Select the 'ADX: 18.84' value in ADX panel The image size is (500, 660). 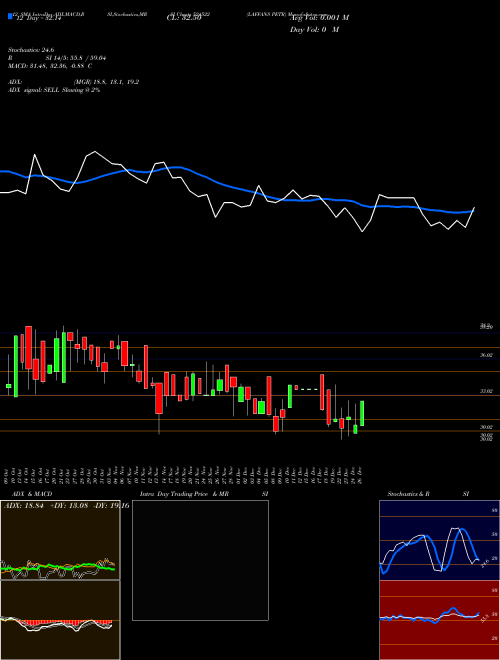pyautogui.click(x=24, y=505)
